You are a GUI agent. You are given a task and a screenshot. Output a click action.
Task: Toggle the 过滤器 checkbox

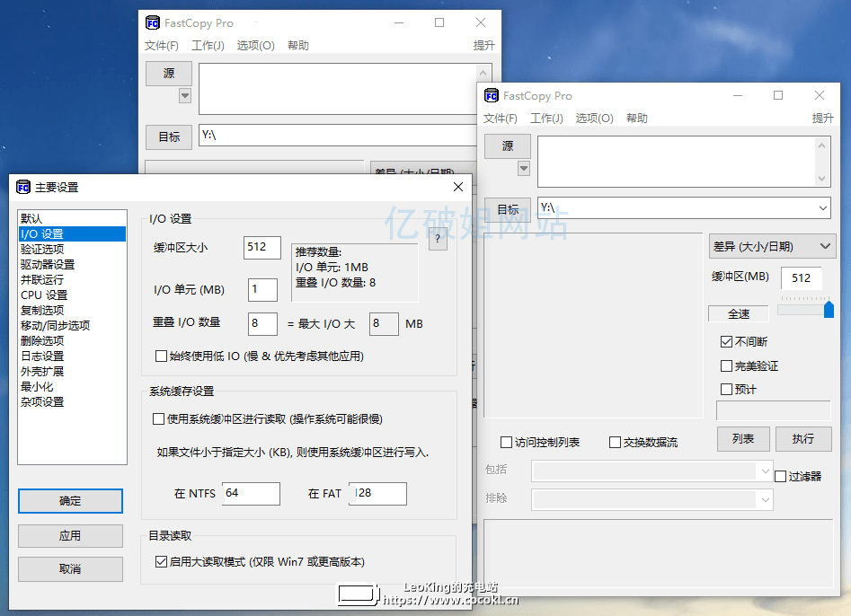pyautogui.click(x=780, y=477)
